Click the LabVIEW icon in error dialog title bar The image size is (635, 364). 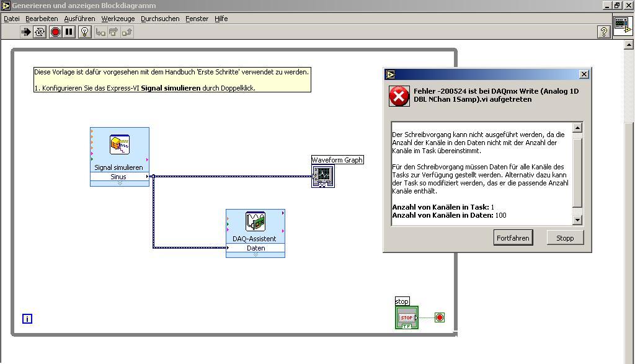(x=391, y=74)
